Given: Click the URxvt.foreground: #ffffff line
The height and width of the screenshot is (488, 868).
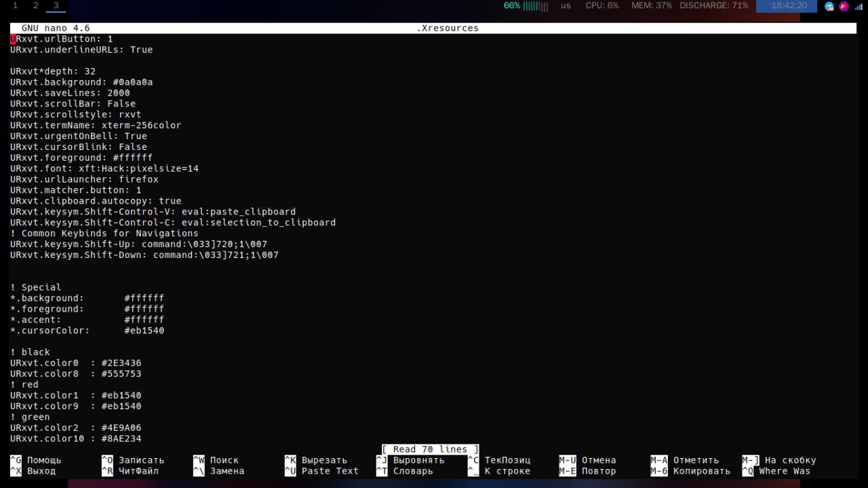Looking at the screenshot, I should click(x=81, y=157).
